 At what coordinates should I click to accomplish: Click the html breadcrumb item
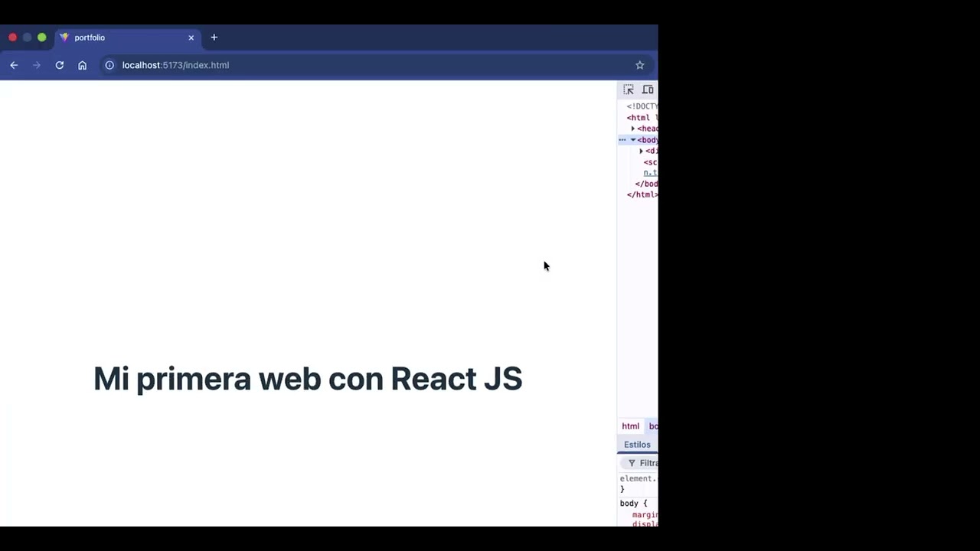630,426
